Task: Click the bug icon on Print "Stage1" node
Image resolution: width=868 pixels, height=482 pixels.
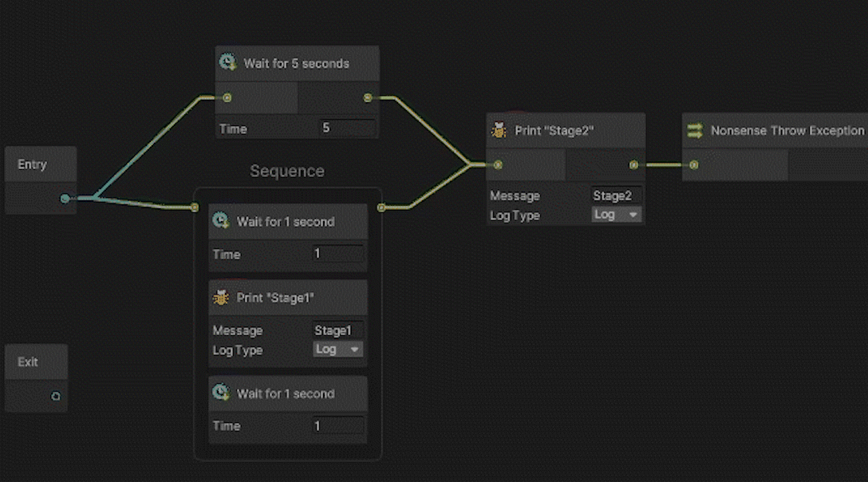Action: [x=221, y=298]
